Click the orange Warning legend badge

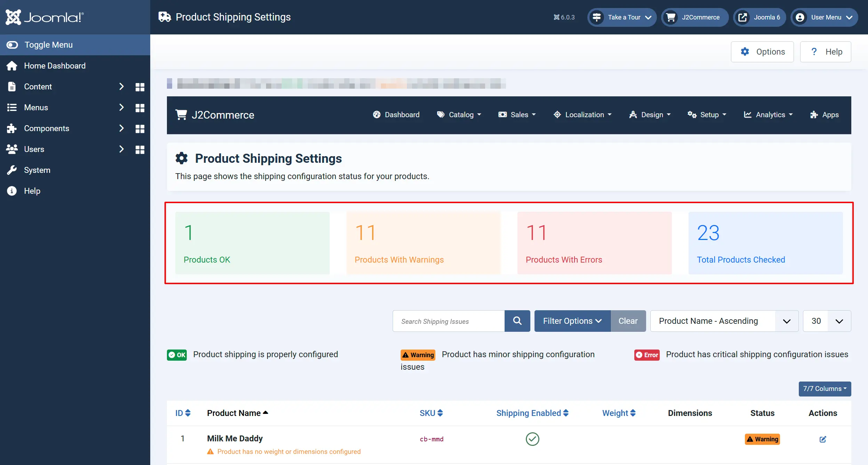click(x=418, y=355)
